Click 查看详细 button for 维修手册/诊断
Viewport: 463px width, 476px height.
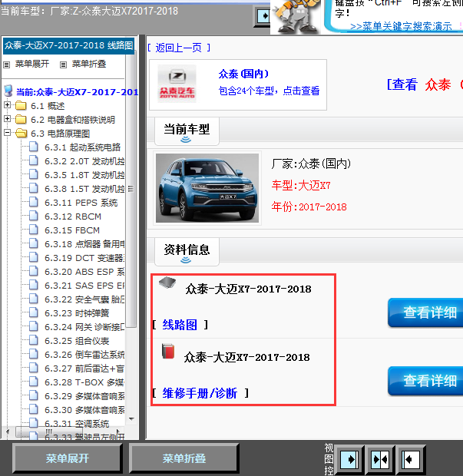(425, 381)
